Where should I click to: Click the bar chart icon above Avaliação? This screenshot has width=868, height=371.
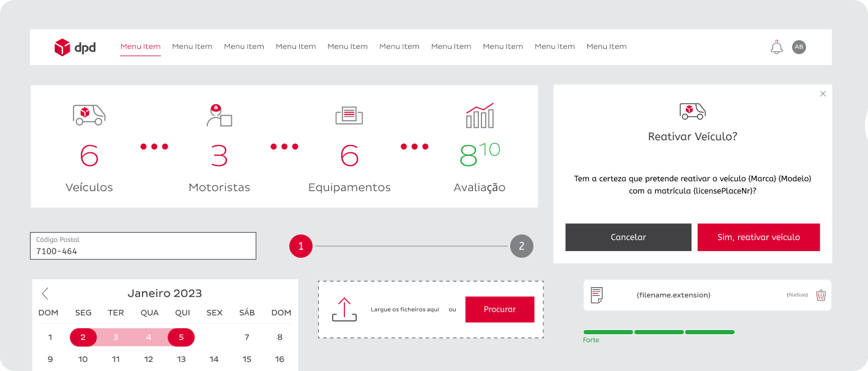tap(480, 116)
